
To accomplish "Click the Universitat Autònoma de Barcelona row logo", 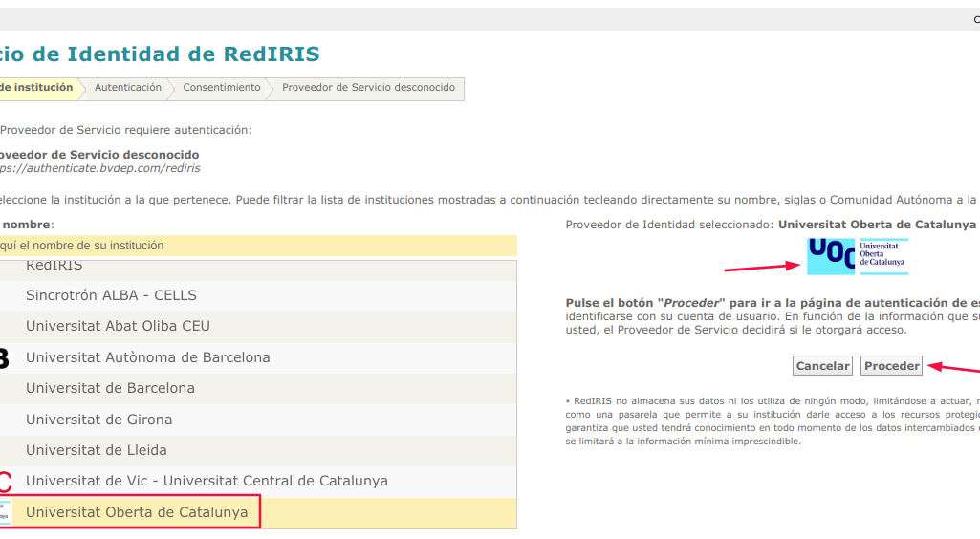I will (4, 357).
